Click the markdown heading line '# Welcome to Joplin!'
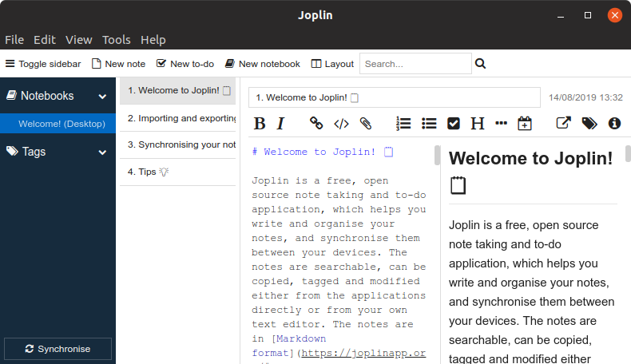This screenshot has width=631, height=364. click(323, 152)
